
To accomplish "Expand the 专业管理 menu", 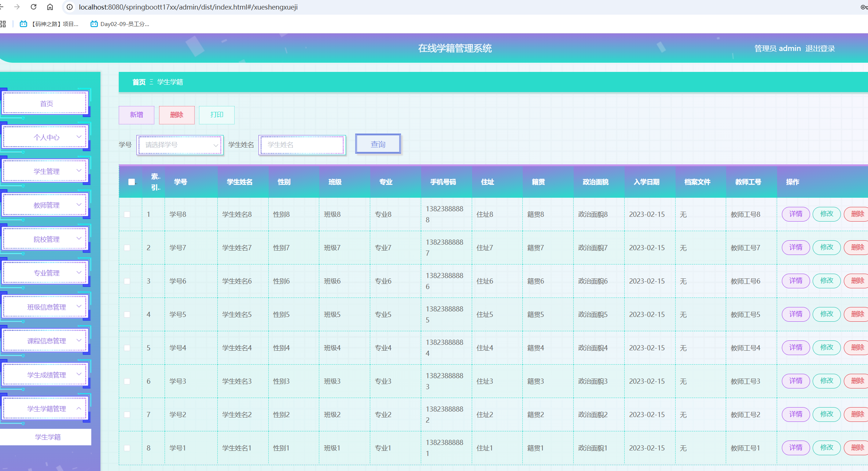I will click(x=45, y=273).
